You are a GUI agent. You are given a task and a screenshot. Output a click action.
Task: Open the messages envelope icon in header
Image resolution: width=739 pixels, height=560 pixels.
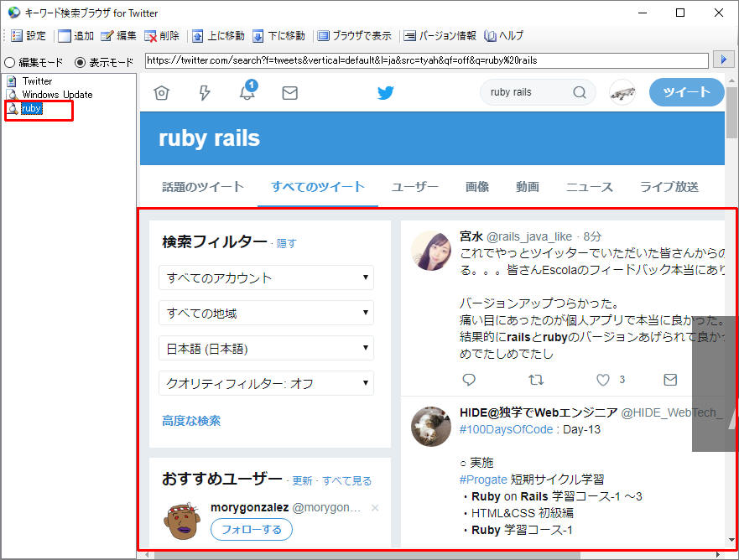pos(290,93)
